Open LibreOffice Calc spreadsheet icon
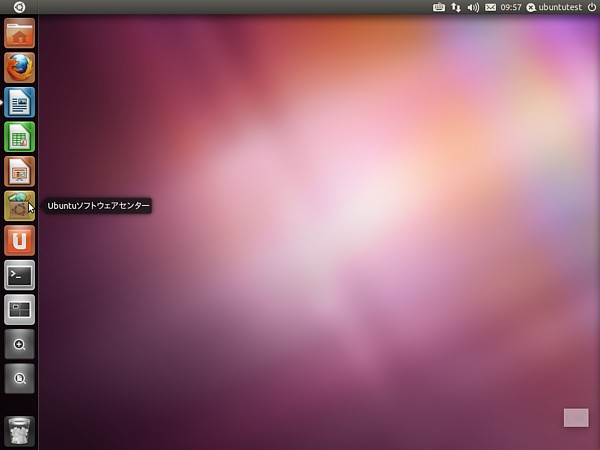 pyautogui.click(x=20, y=137)
